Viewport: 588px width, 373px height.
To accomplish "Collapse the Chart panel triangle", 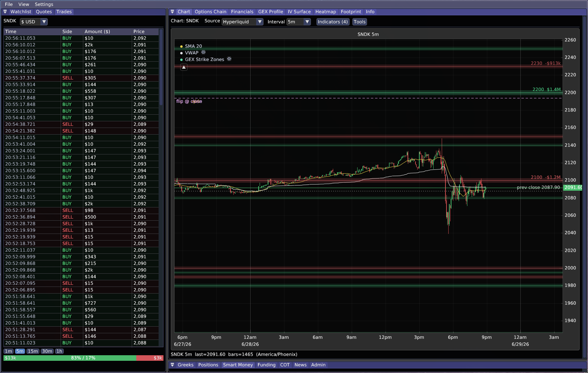I will [x=172, y=12].
